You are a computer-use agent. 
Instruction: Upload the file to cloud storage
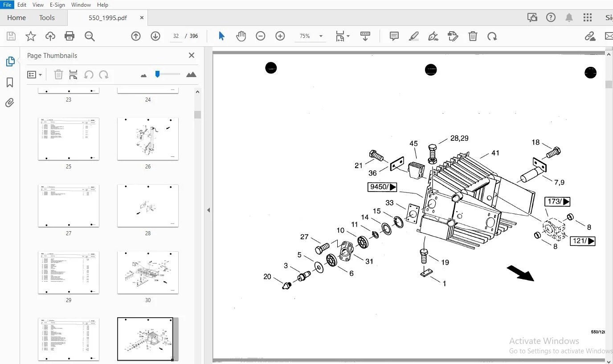coord(50,36)
